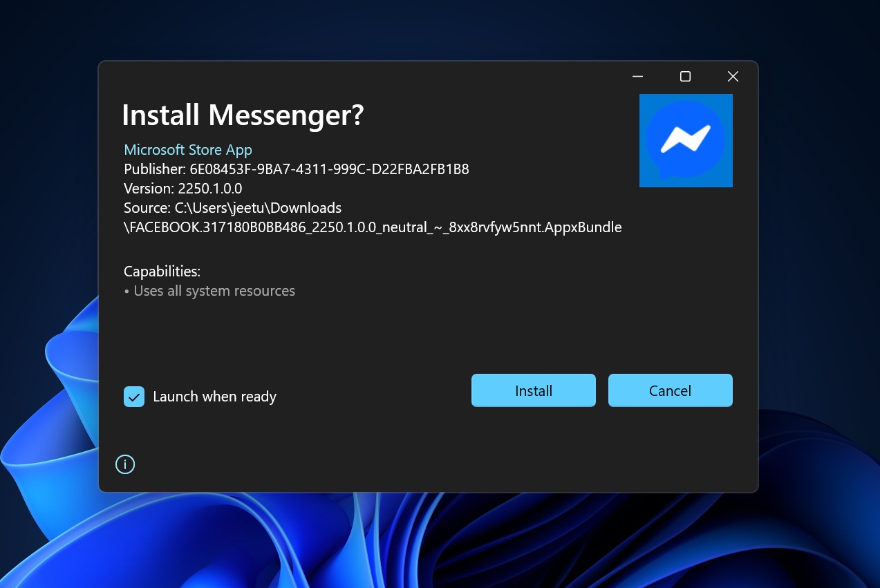Screen dimensions: 880x588
Task: Minimize the App Installer window
Action: point(637,77)
